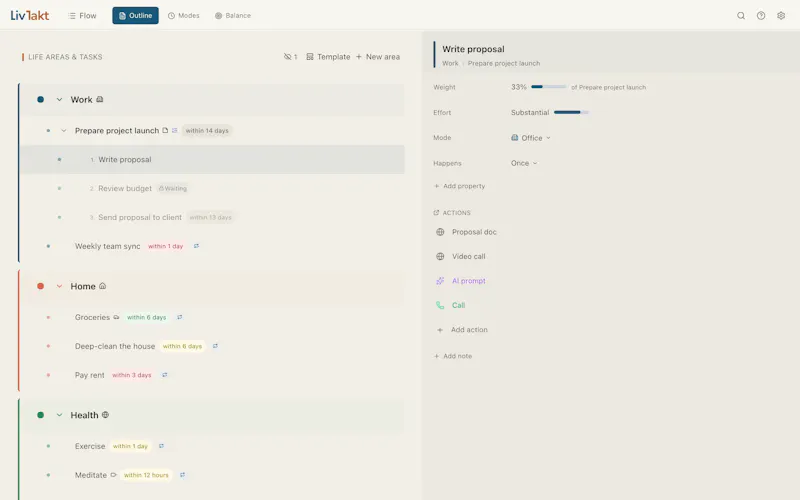
Task: Click note icon on Prepare project launch
Action: 165,131
